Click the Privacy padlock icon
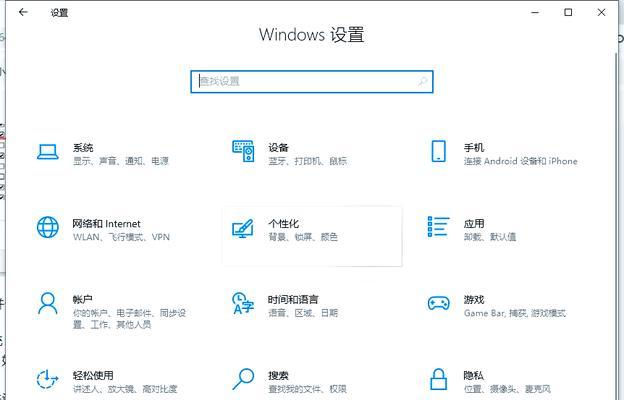 (439, 379)
